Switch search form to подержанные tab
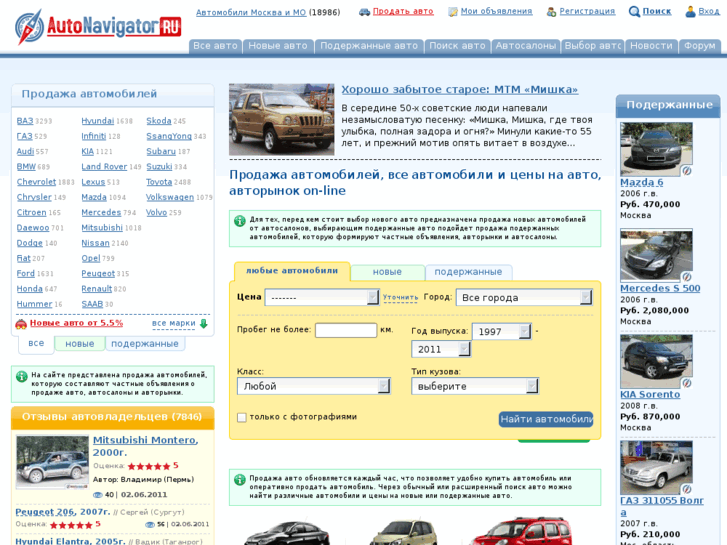The width and height of the screenshot is (727, 545). [x=468, y=272]
